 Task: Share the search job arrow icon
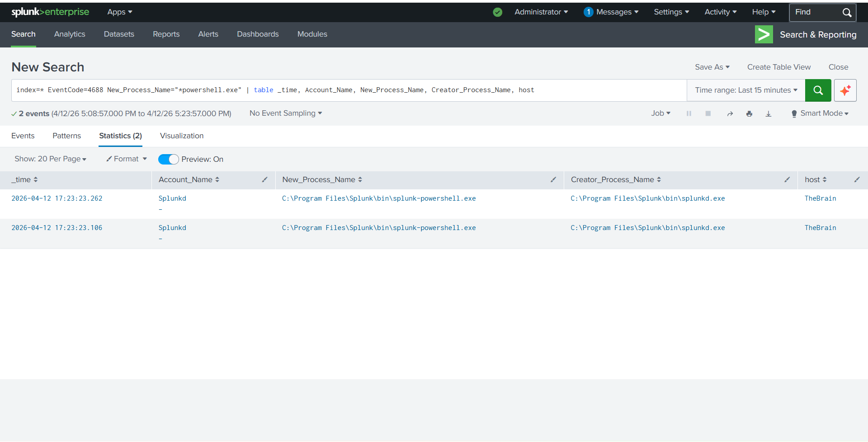(x=730, y=113)
